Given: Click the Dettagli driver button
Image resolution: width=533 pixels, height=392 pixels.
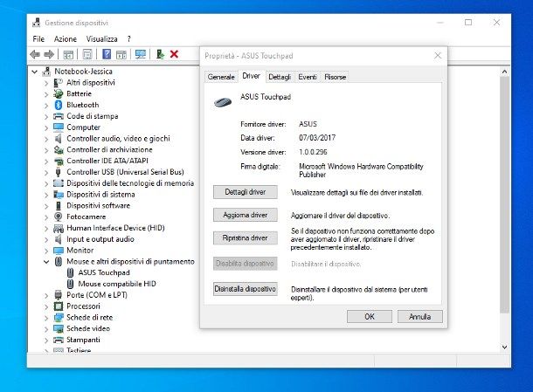Looking at the screenshot, I should point(245,192).
